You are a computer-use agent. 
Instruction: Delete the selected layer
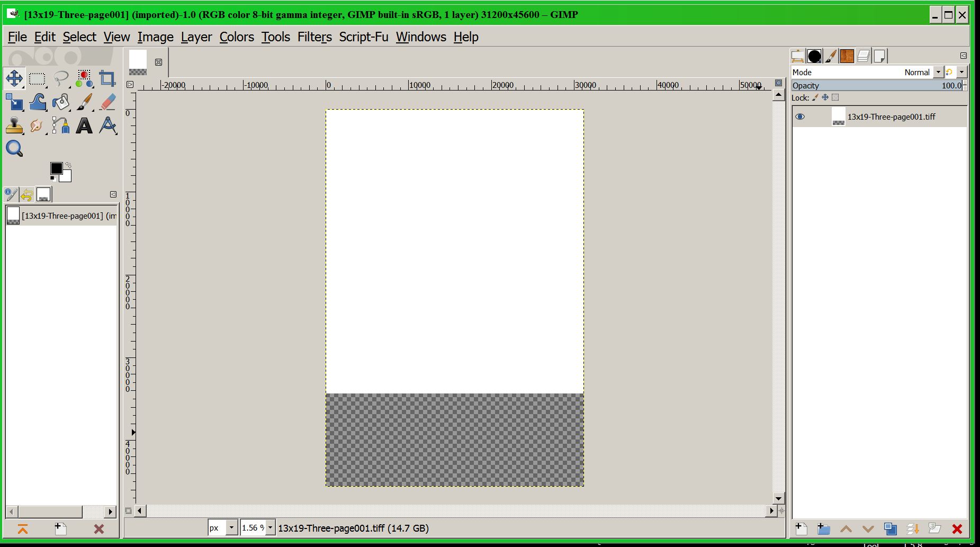[957, 528]
